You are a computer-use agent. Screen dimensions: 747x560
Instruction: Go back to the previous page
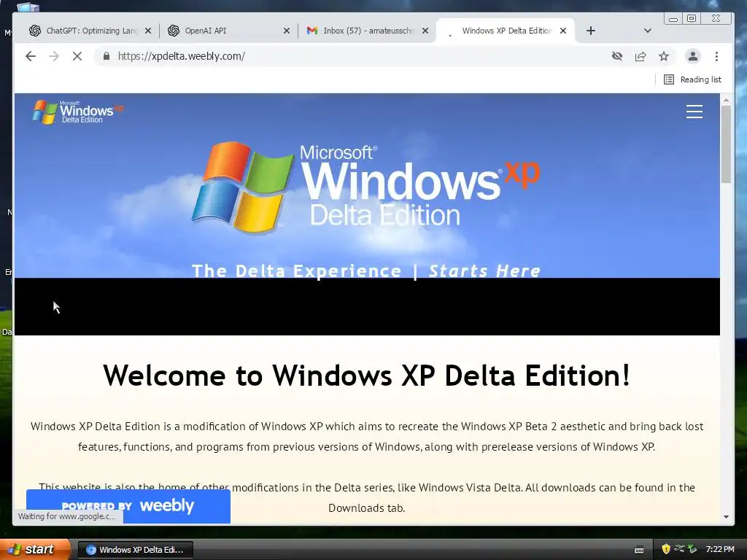pos(31,56)
